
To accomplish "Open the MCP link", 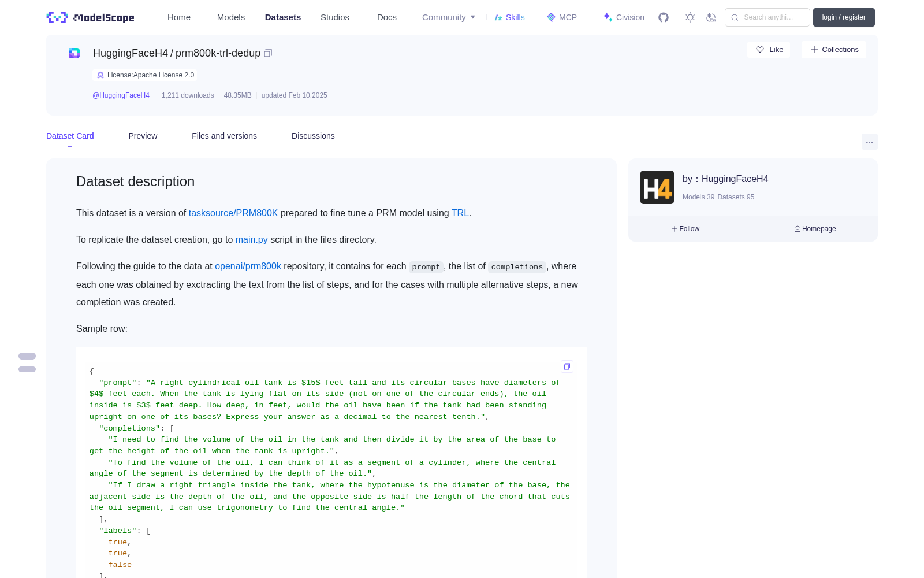I will [562, 17].
